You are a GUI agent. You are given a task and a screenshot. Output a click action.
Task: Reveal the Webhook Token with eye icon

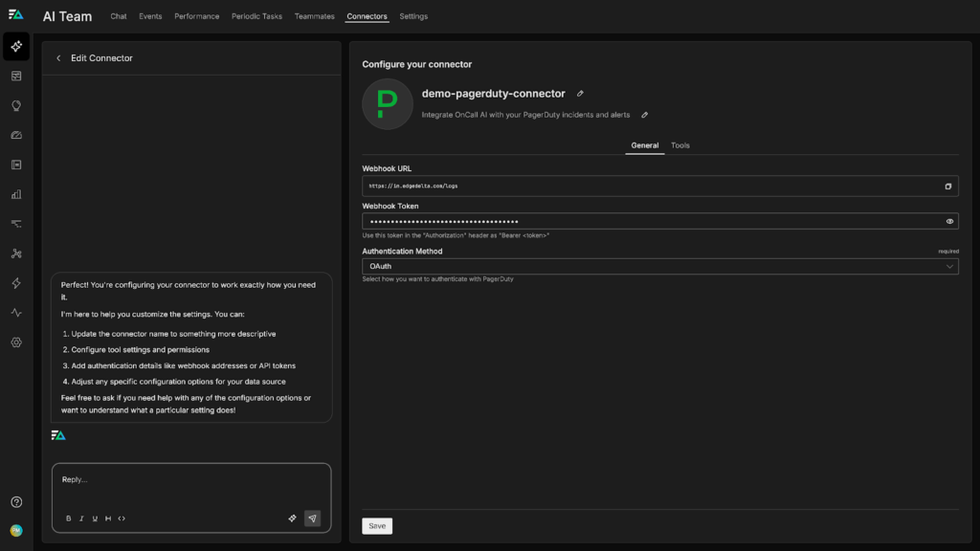click(949, 221)
